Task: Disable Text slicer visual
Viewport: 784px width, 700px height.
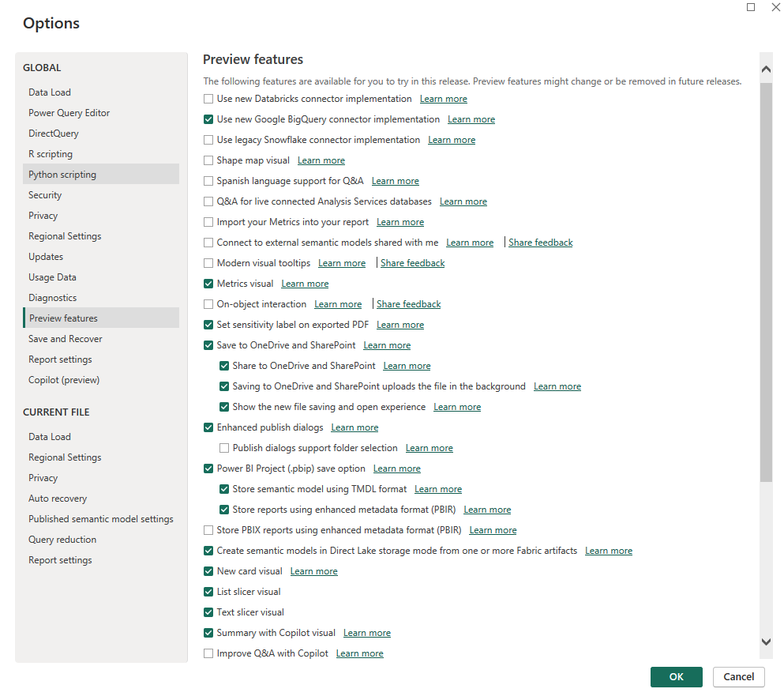Action: coord(208,612)
